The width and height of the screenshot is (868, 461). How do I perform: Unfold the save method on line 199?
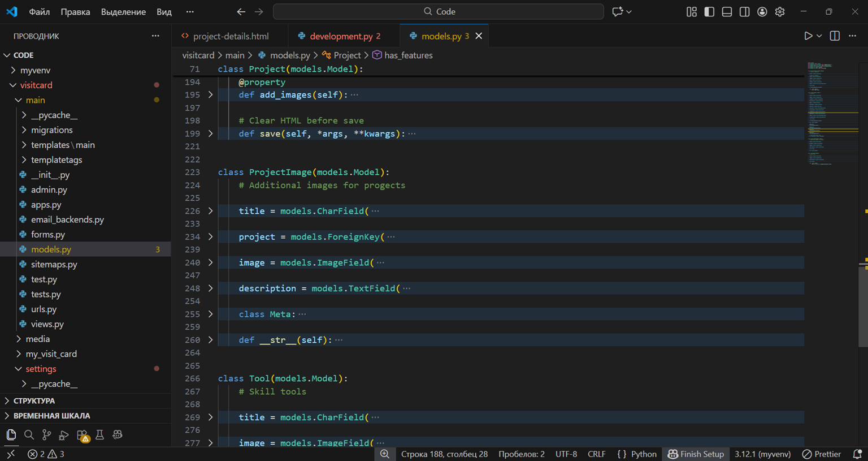(x=211, y=133)
